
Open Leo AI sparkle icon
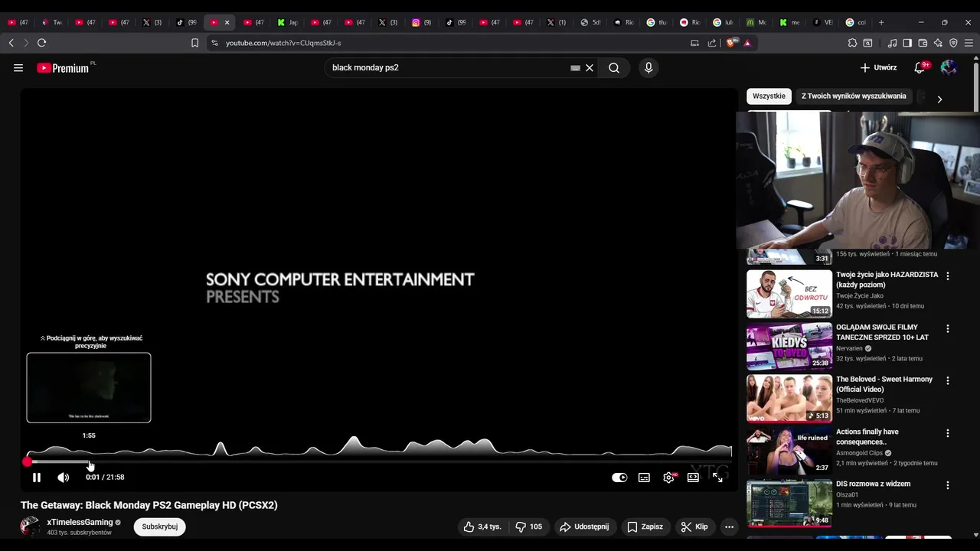[x=938, y=43]
